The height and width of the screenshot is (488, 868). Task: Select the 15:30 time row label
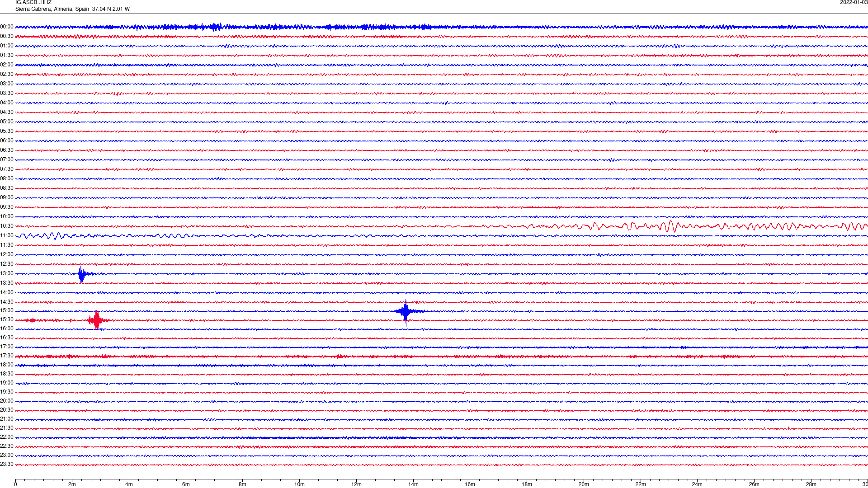click(7, 320)
